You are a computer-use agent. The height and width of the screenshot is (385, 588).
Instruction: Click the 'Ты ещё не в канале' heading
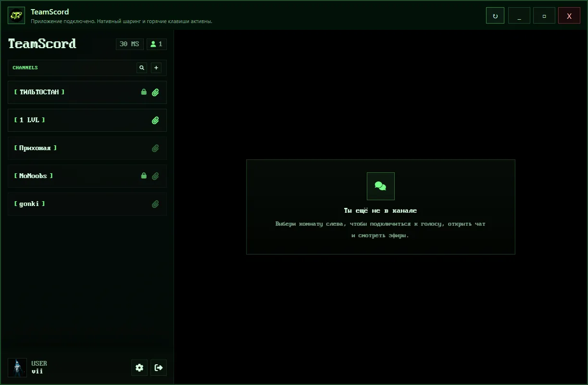tap(380, 211)
